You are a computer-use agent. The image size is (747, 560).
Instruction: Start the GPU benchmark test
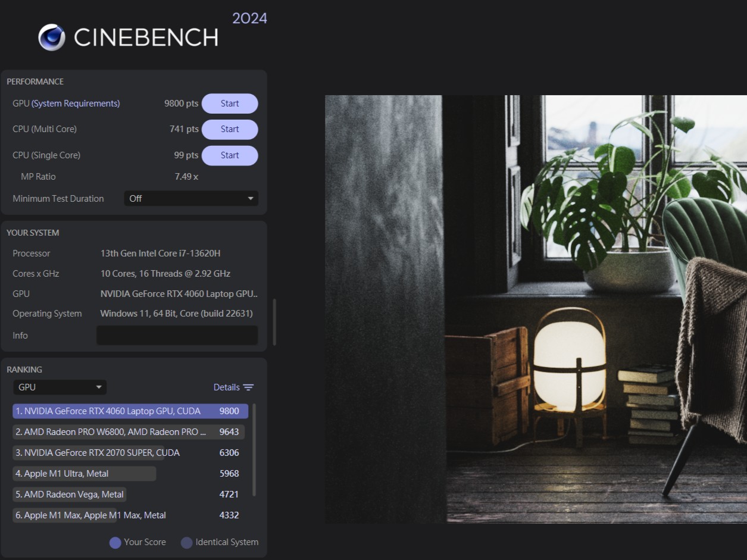point(230,104)
